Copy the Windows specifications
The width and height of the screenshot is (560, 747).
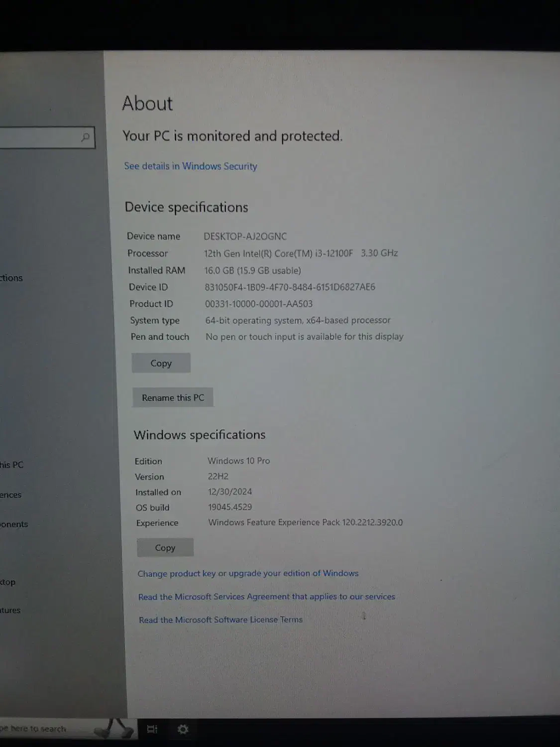165,547
